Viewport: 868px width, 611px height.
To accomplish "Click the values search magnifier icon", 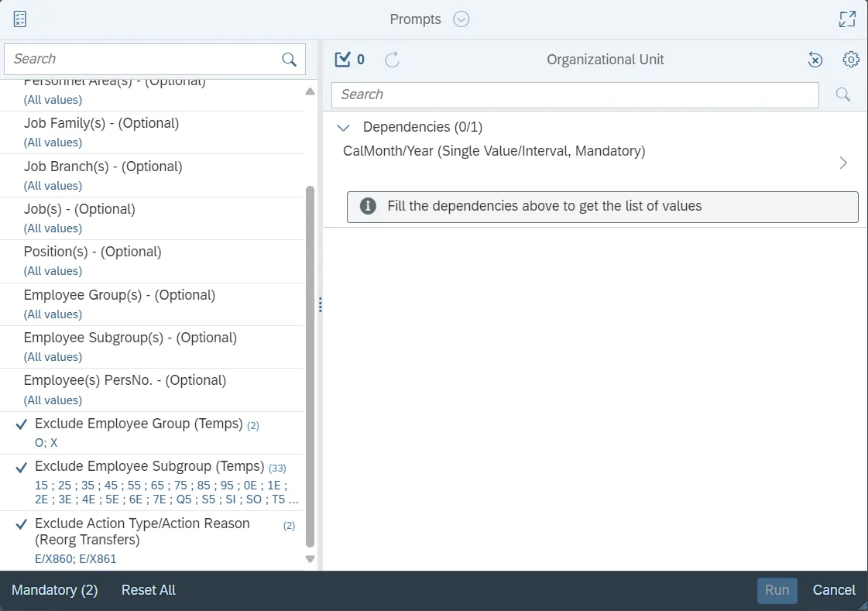I will coord(843,94).
